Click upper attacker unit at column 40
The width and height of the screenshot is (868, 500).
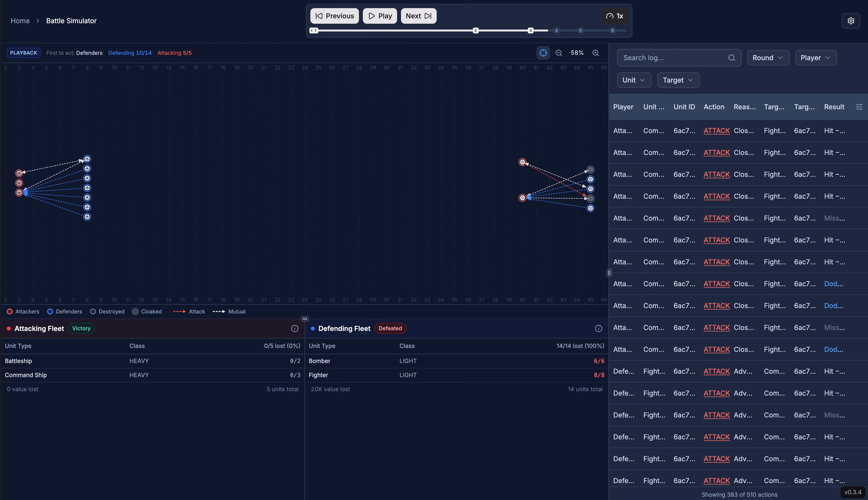[x=522, y=162]
